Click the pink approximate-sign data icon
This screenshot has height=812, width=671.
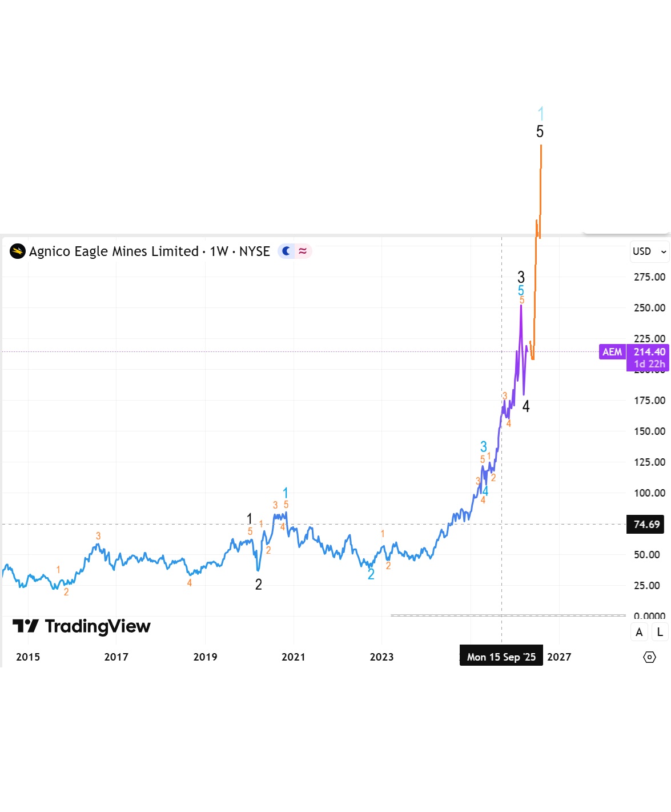(x=303, y=251)
